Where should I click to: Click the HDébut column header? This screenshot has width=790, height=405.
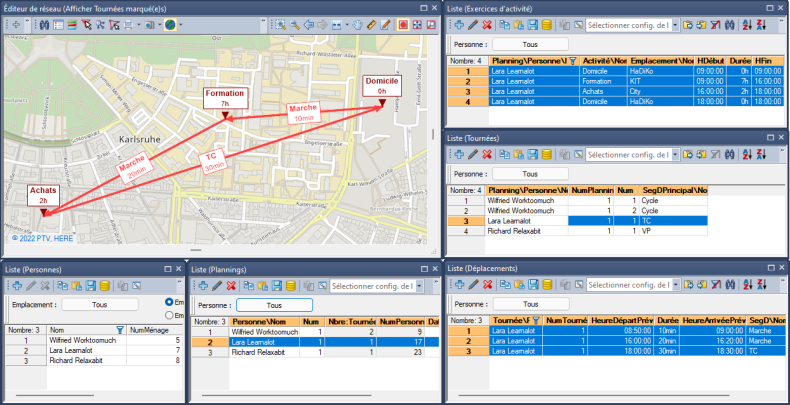[711, 60]
